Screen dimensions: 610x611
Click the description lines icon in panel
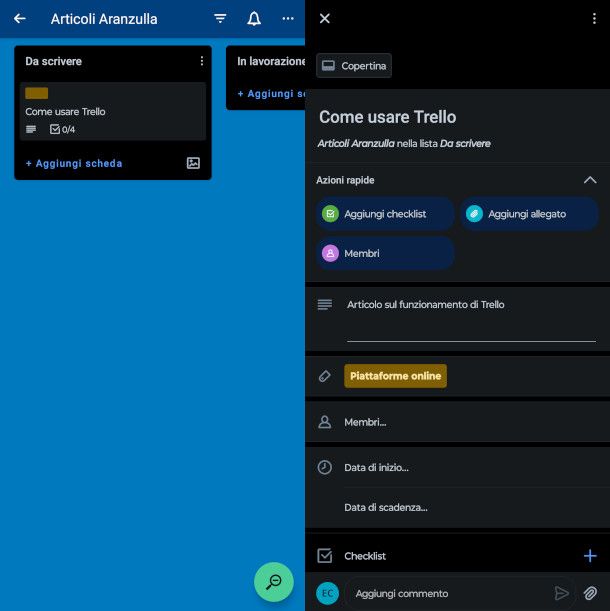[325, 304]
